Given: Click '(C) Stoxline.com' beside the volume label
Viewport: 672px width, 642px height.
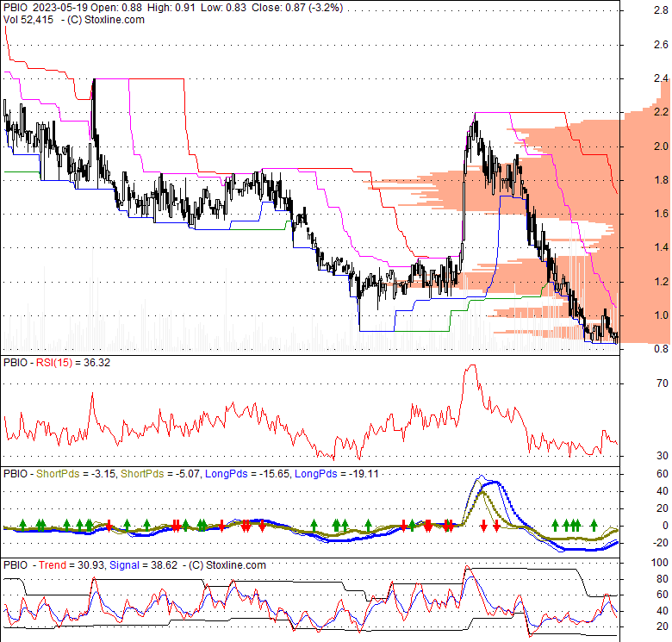Looking at the screenshot, I should (x=105, y=20).
